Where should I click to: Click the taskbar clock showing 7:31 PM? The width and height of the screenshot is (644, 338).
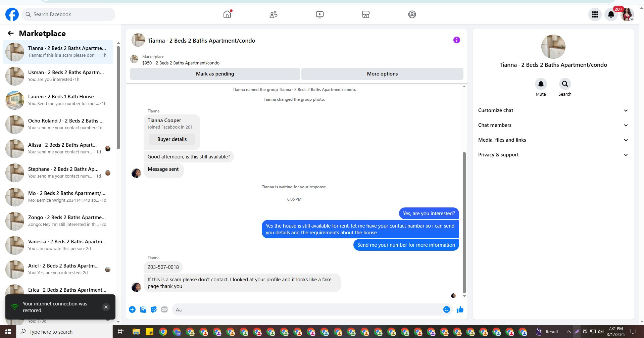[615, 332]
